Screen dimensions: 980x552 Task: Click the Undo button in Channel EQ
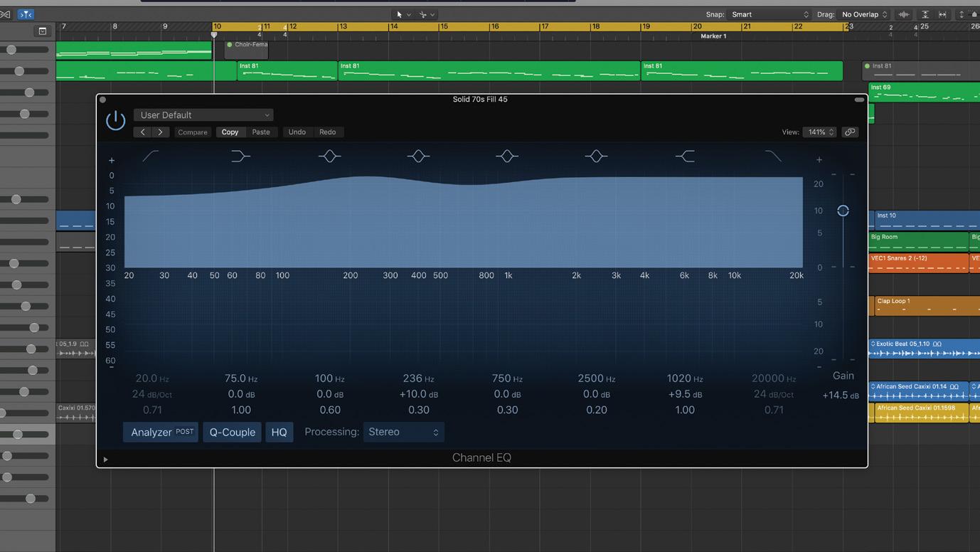click(297, 132)
